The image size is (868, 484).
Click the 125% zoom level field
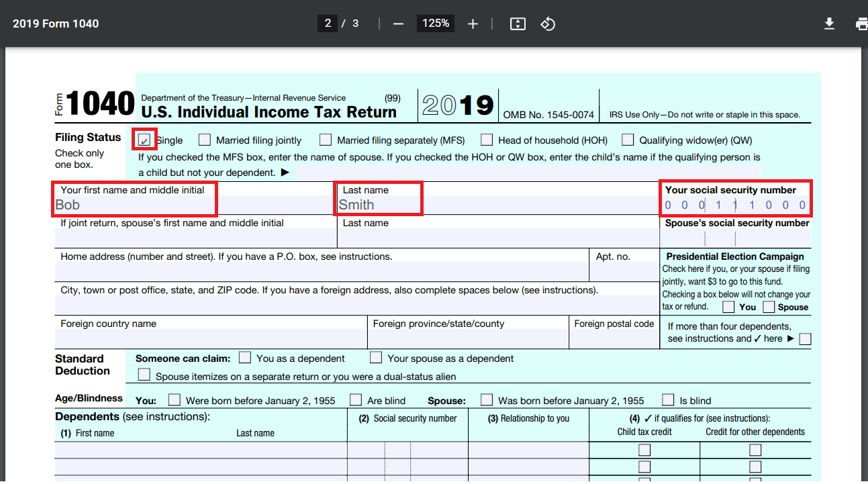436,23
